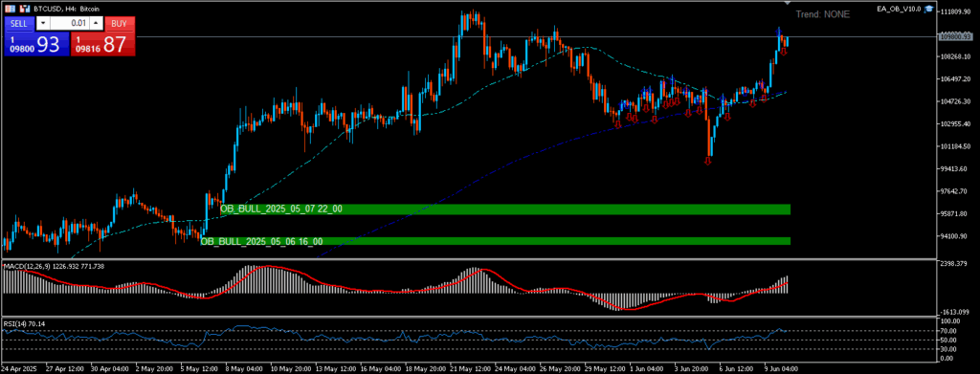Select the OB_BULL_2025_05_06 16_00 green zone
This screenshot has height=374, width=980.
(495, 241)
